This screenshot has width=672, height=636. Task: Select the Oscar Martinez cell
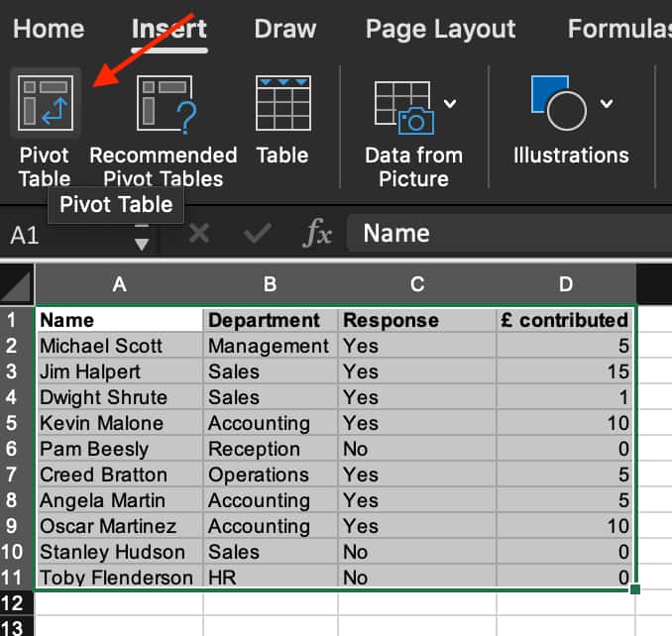(119, 526)
